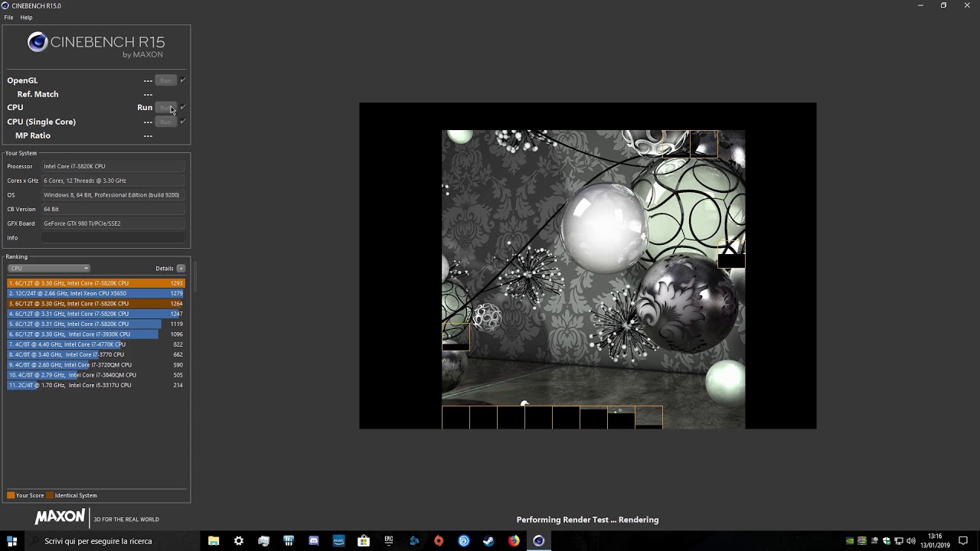The width and height of the screenshot is (980, 551).
Task: Run the OpenGL benchmark
Action: (165, 80)
